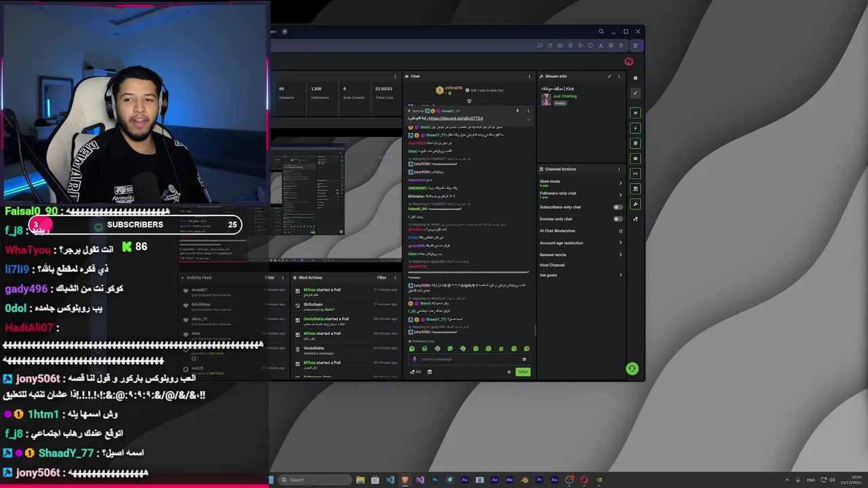Click the Send a message input field
This screenshot has height=488, width=868.
tap(468, 359)
